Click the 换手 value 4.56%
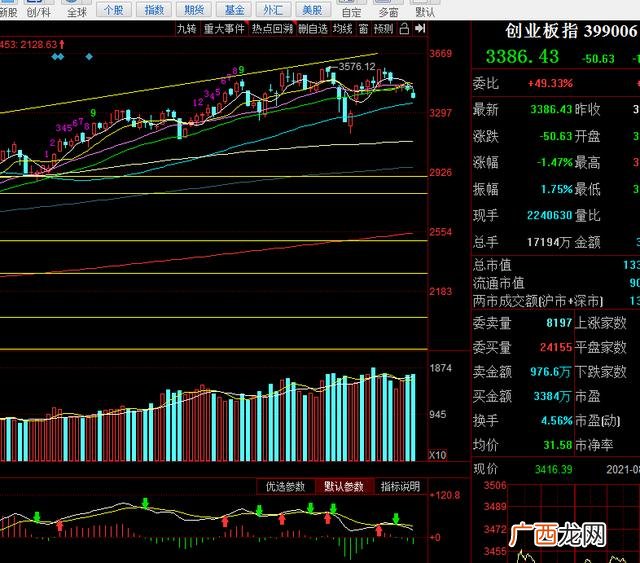640x563 pixels. pyautogui.click(x=557, y=421)
